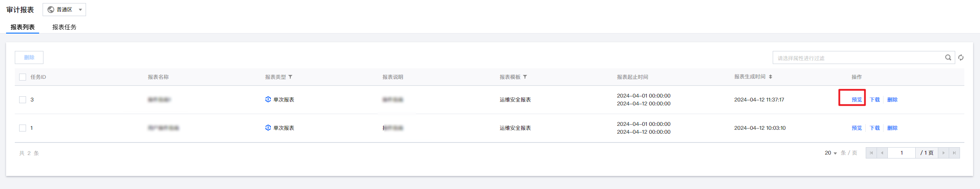
Task: Click the refresh list icon
Action: click(961, 57)
